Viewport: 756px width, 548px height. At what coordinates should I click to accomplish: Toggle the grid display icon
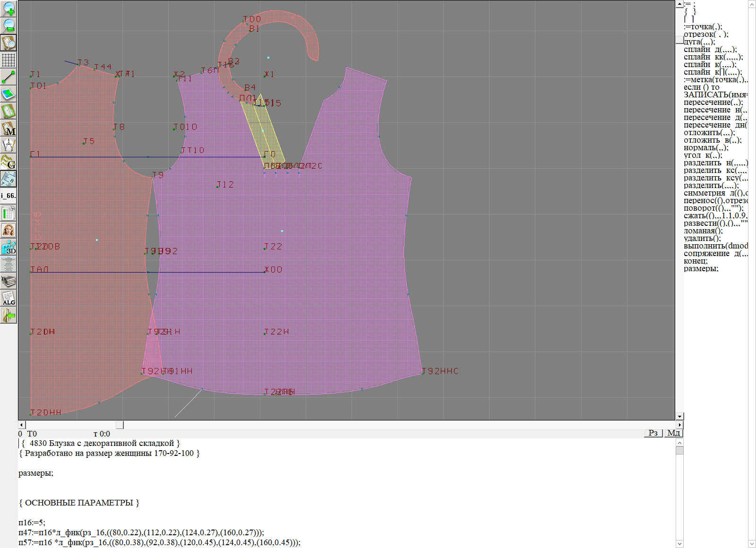[9, 60]
